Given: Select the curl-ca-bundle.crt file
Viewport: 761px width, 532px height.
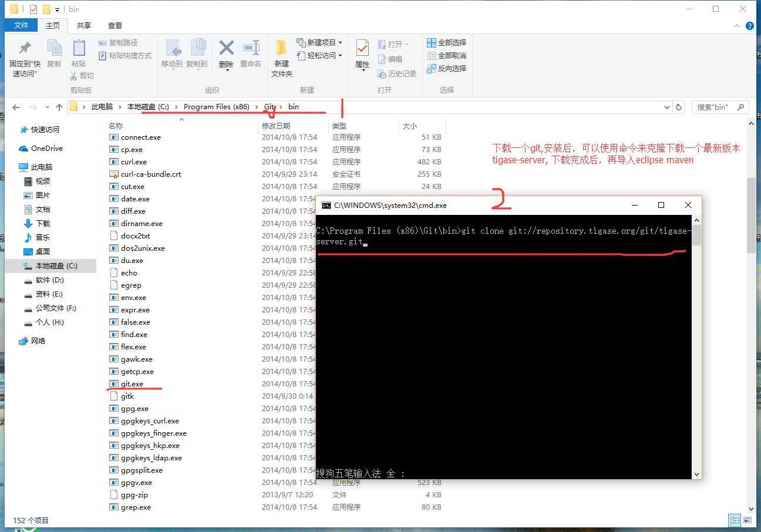Looking at the screenshot, I should (151, 174).
